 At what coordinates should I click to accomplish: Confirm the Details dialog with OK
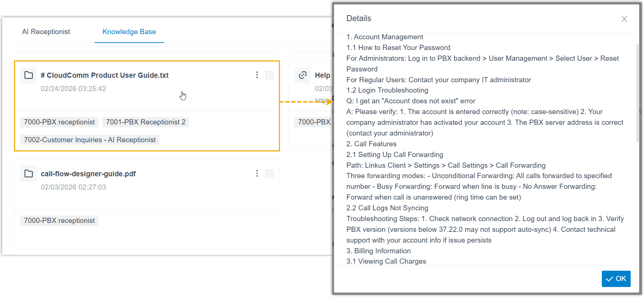pos(616,279)
